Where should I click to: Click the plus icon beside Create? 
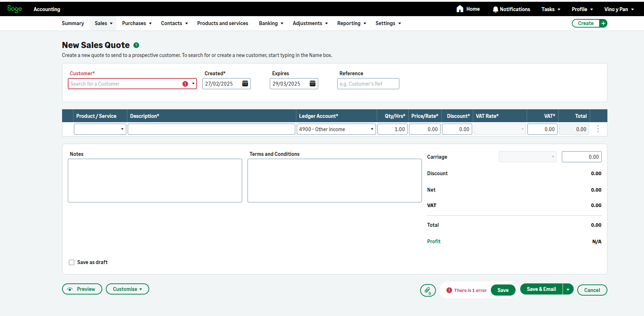(603, 23)
